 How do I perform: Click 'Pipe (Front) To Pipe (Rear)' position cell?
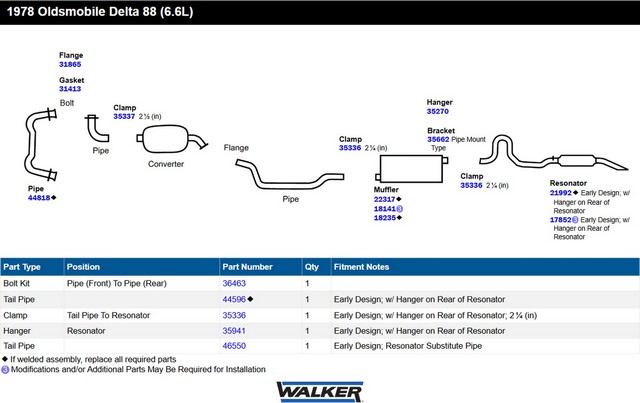tap(117, 283)
